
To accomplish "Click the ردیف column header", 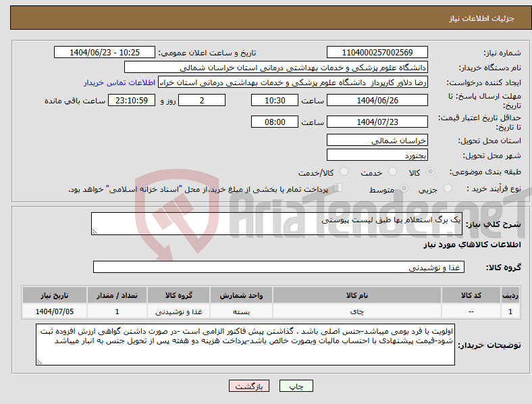I will point(510,295).
